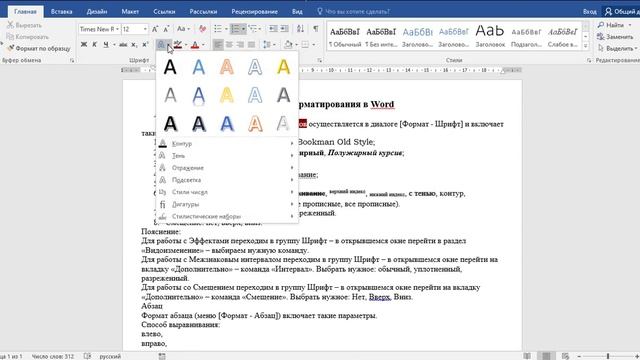Toggle italic (К) formatting
The width and height of the screenshot is (640, 360).
pyautogui.click(x=94, y=44)
